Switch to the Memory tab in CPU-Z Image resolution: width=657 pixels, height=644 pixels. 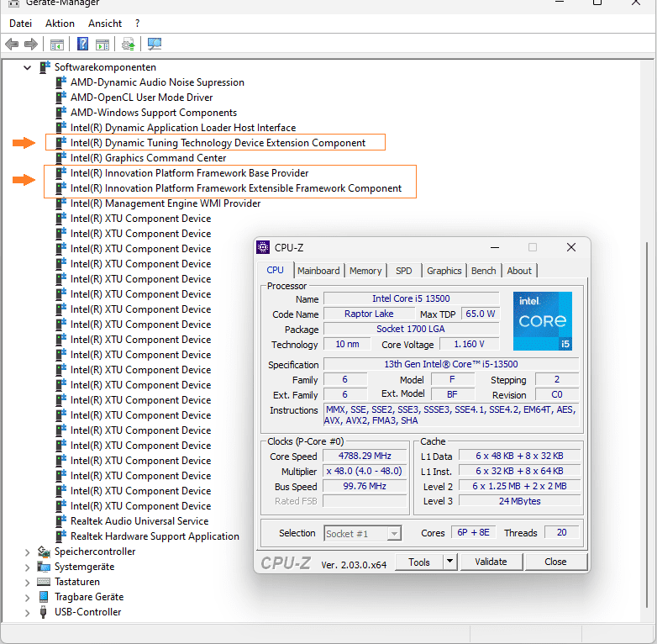pyautogui.click(x=365, y=271)
